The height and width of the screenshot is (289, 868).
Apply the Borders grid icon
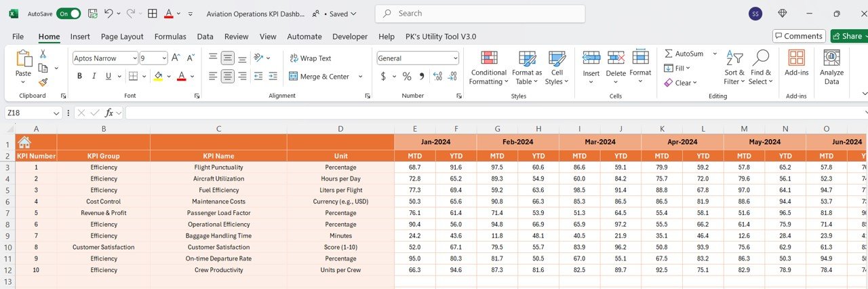pos(134,76)
